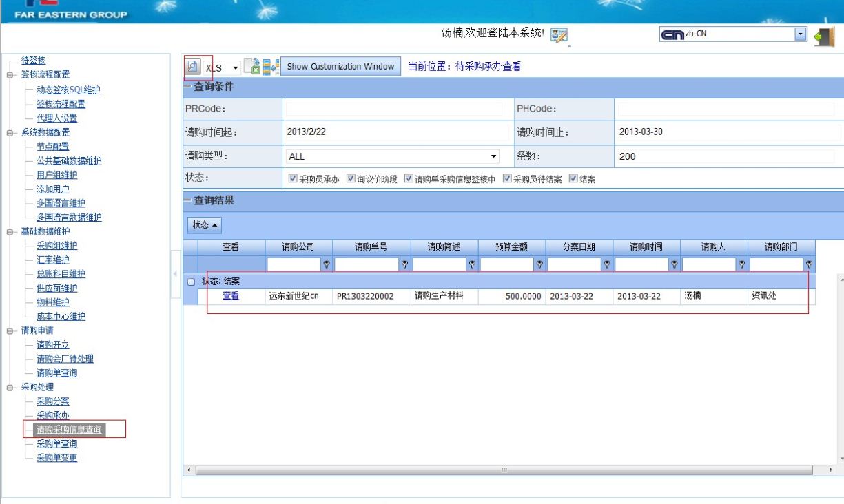Click the filter icon under 预算金额 column
Viewport: 844px width, 504px height.
539,264
